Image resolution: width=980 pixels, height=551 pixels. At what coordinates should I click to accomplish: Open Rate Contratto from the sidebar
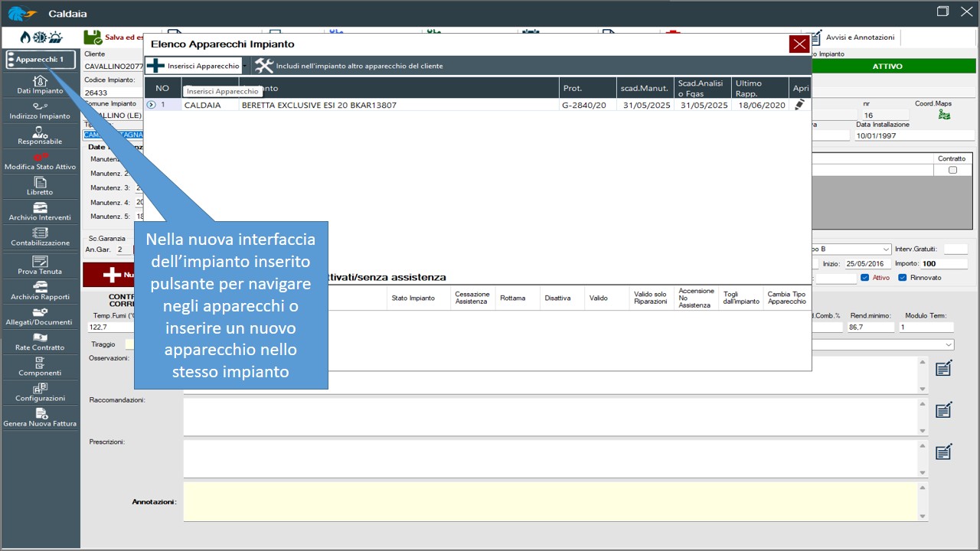pyautogui.click(x=40, y=341)
